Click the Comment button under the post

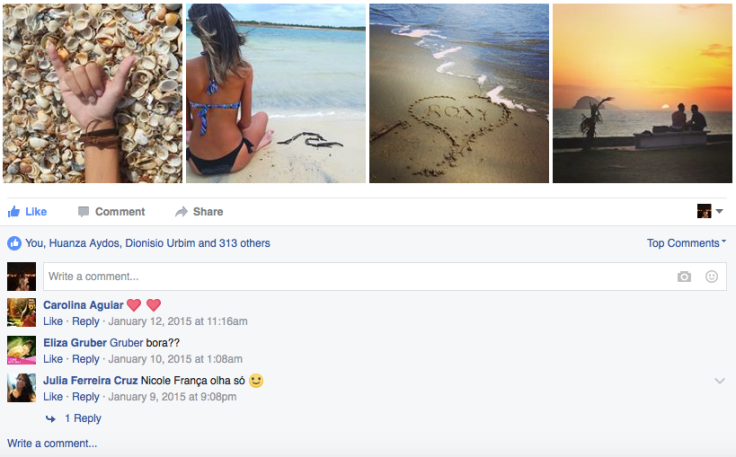coord(111,212)
